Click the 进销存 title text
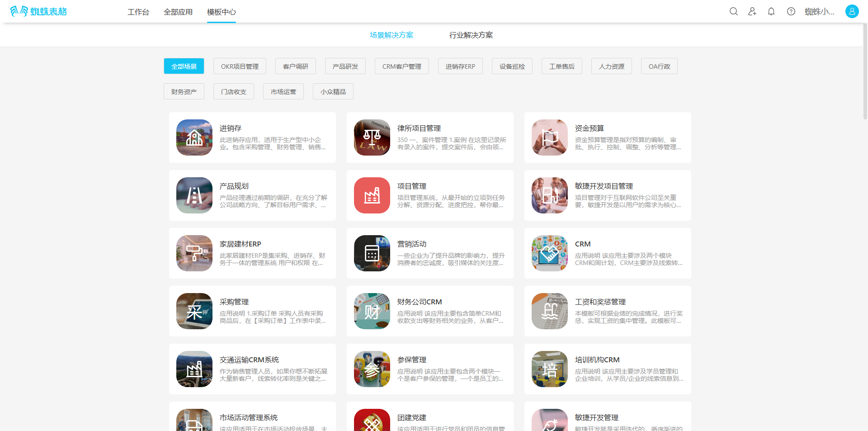 pos(231,128)
